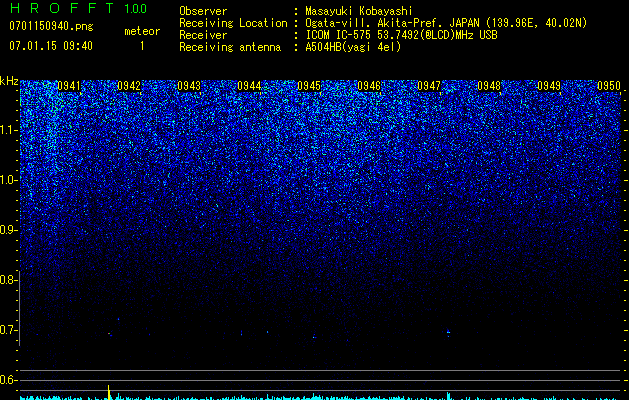Click the meteor label
This screenshot has width=629, height=400.
pyautogui.click(x=142, y=31)
